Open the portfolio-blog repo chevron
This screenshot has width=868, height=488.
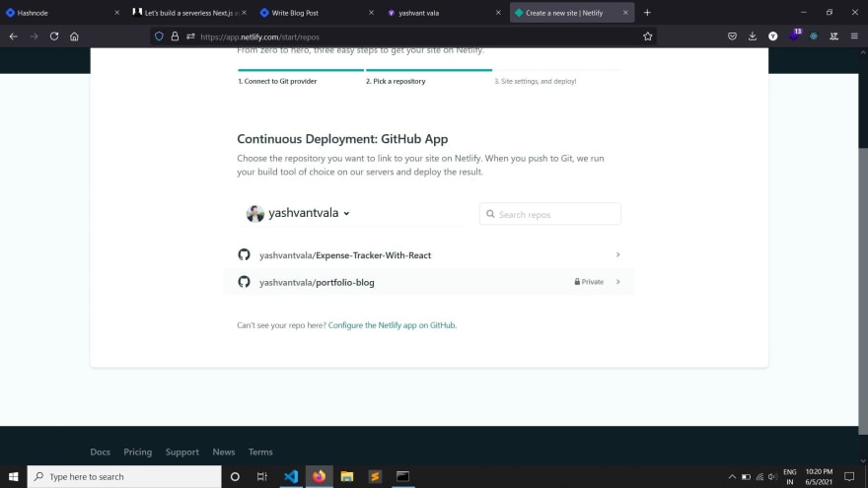click(617, 282)
